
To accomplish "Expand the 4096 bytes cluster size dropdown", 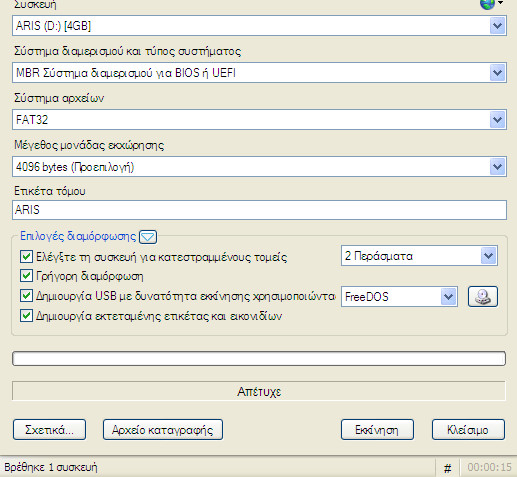I will (259, 166).
